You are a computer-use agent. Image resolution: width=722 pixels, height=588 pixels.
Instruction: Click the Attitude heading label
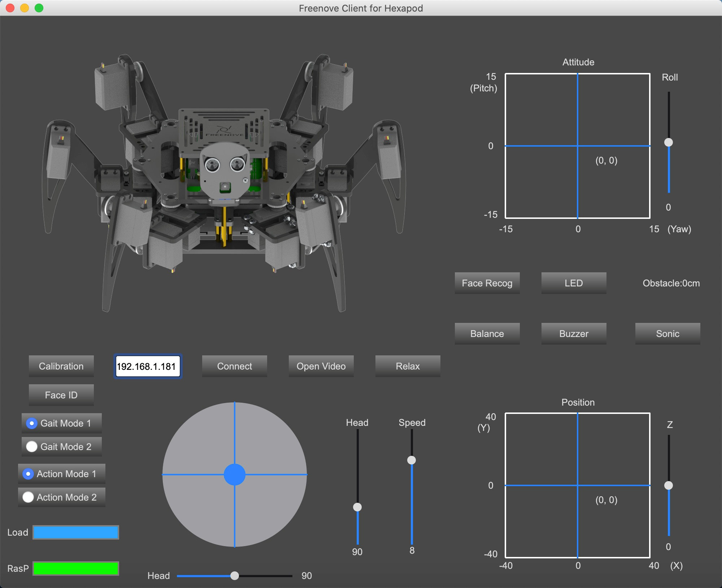[x=578, y=62]
